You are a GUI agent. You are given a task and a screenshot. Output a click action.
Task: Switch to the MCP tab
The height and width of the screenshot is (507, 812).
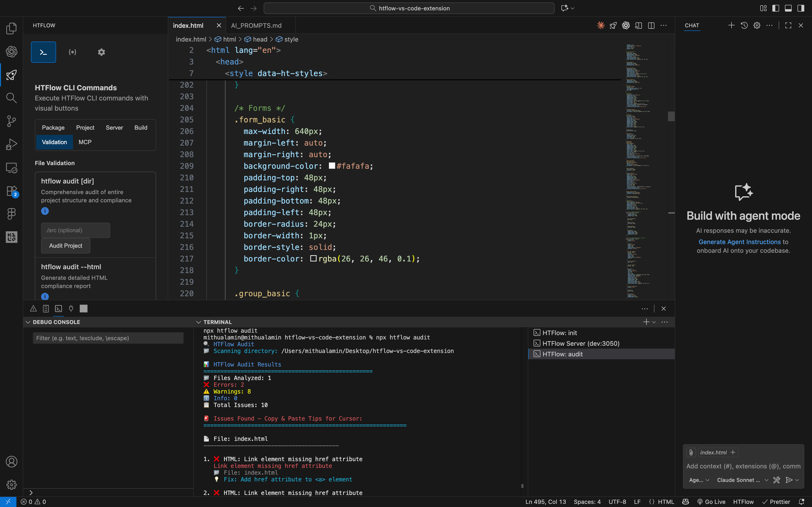[85, 142]
